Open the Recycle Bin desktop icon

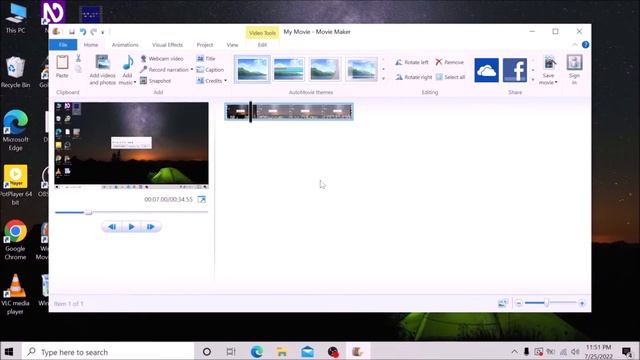16,72
